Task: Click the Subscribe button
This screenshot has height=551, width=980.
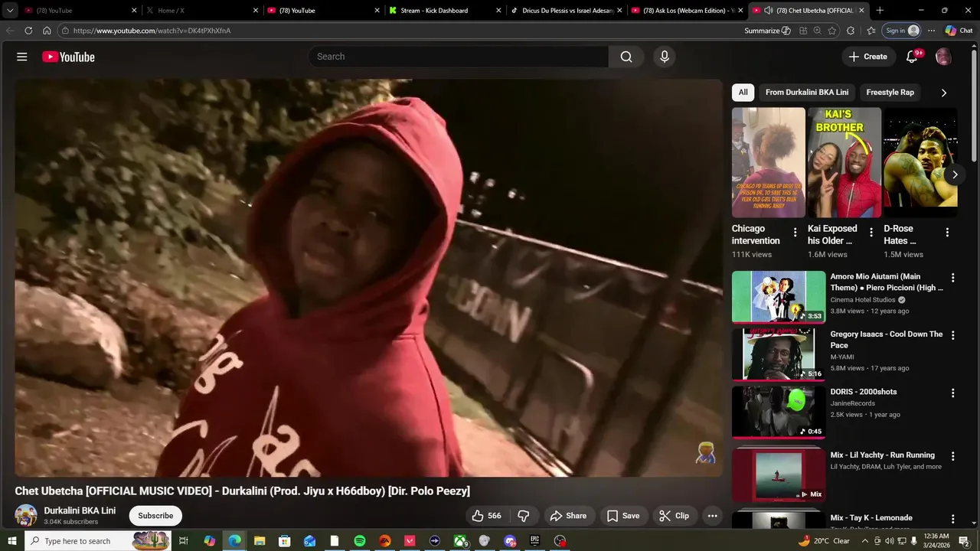Action: click(155, 516)
